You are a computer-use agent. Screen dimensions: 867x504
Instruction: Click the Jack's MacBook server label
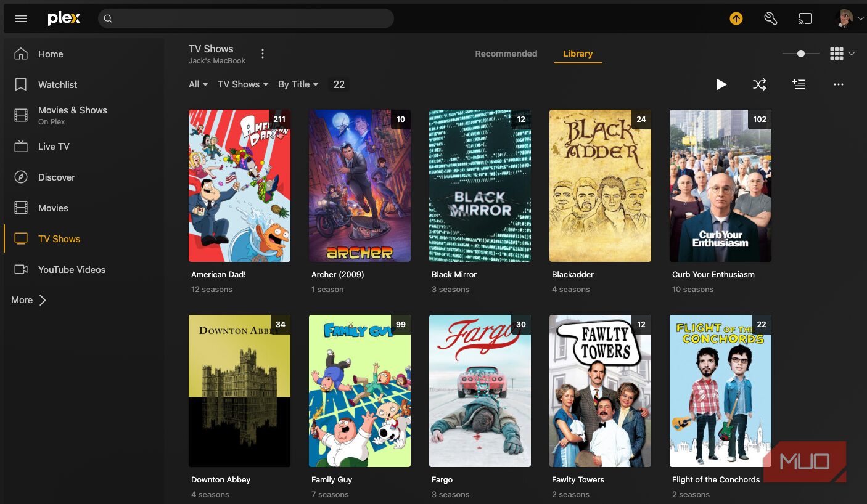217,61
